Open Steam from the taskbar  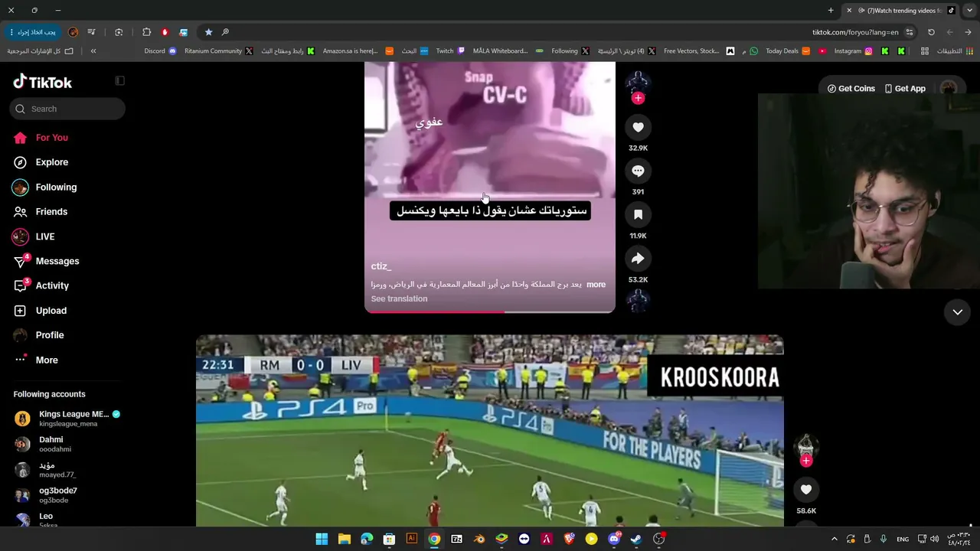[636, 539]
